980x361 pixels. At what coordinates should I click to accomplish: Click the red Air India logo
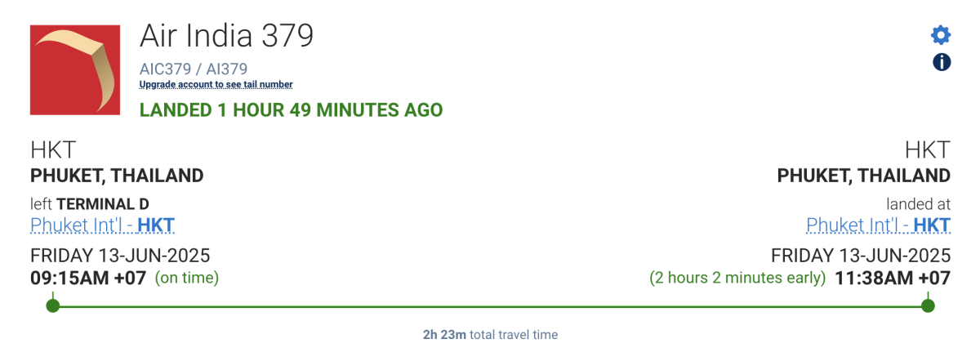point(75,70)
